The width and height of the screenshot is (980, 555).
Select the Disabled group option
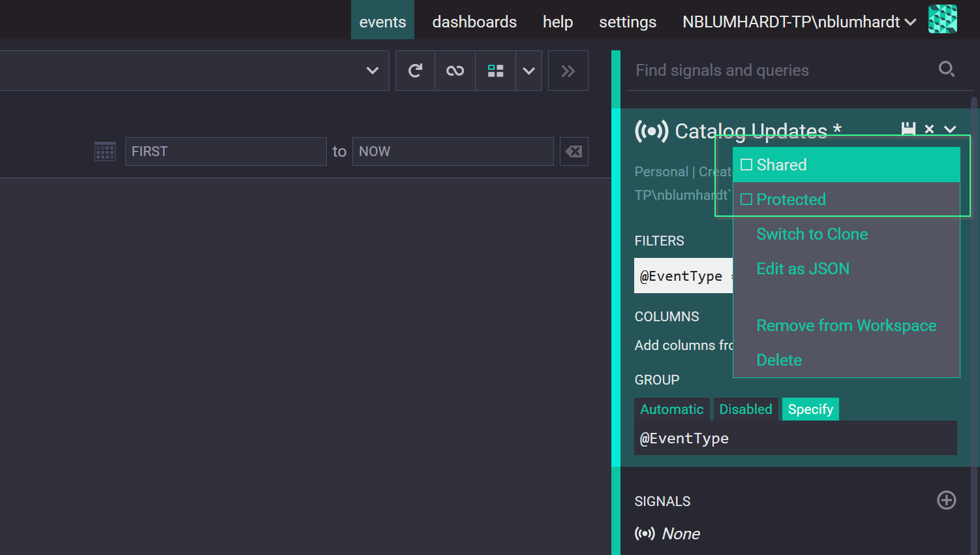(x=746, y=409)
